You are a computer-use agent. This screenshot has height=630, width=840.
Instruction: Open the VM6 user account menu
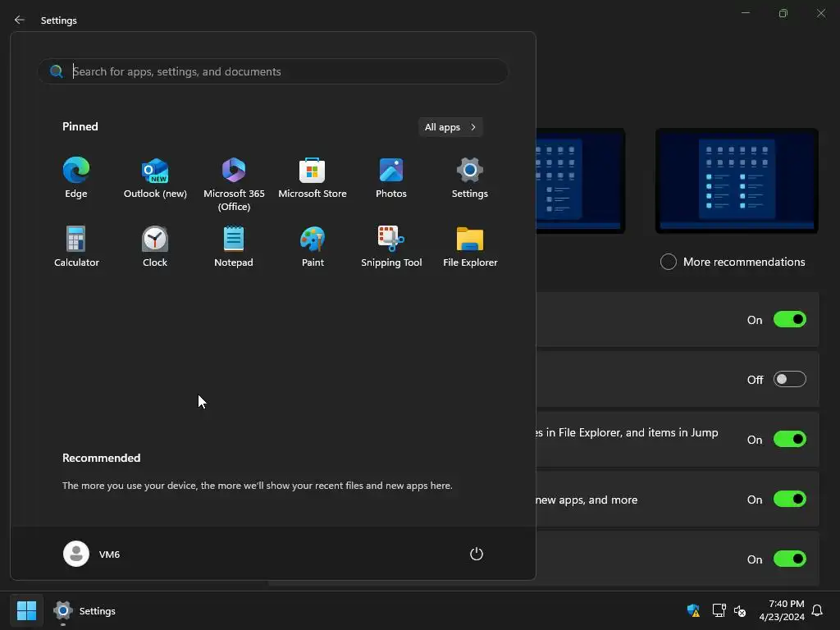coord(92,554)
